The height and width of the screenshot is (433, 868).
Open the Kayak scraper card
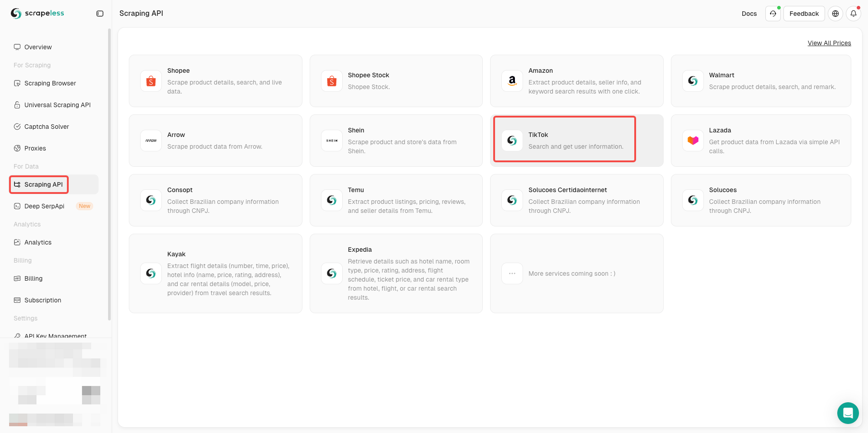[x=216, y=273]
